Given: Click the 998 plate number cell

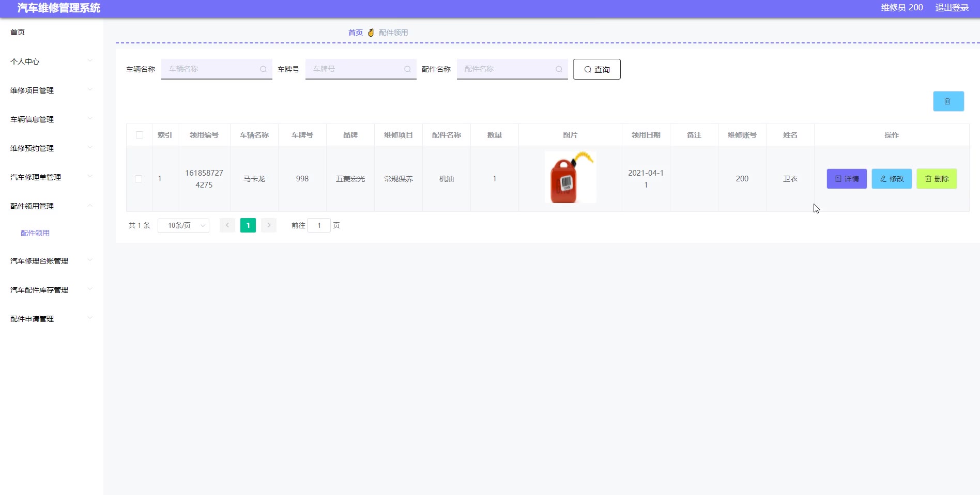Looking at the screenshot, I should [302, 179].
